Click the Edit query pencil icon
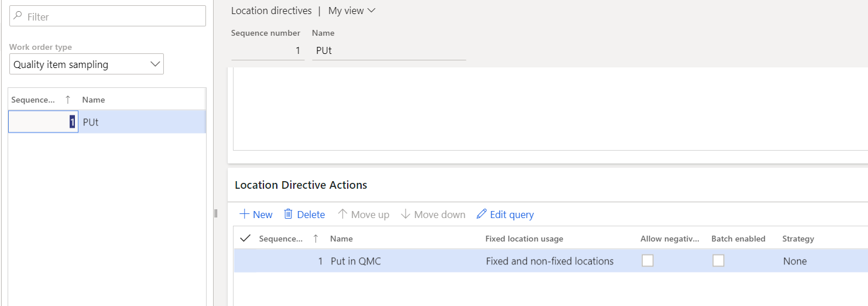 [482, 215]
